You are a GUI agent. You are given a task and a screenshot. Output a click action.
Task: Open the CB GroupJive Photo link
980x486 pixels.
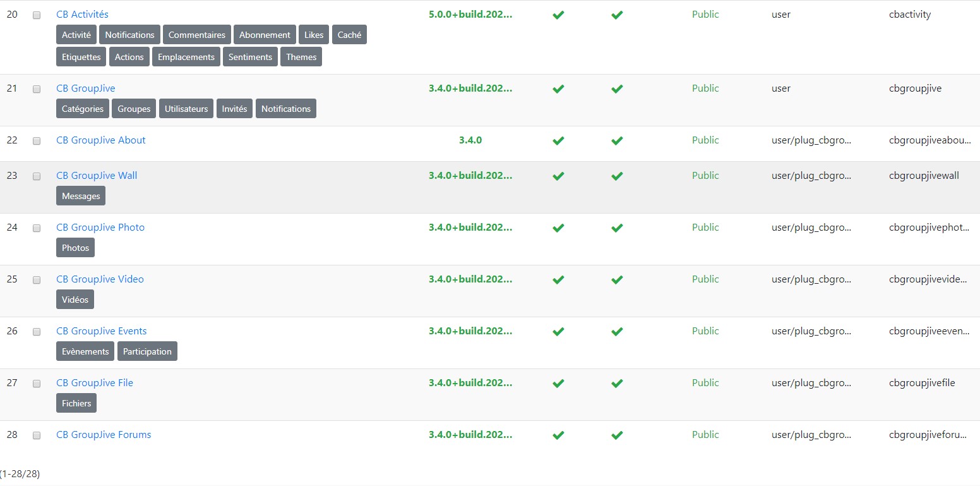(x=100, y=227)
